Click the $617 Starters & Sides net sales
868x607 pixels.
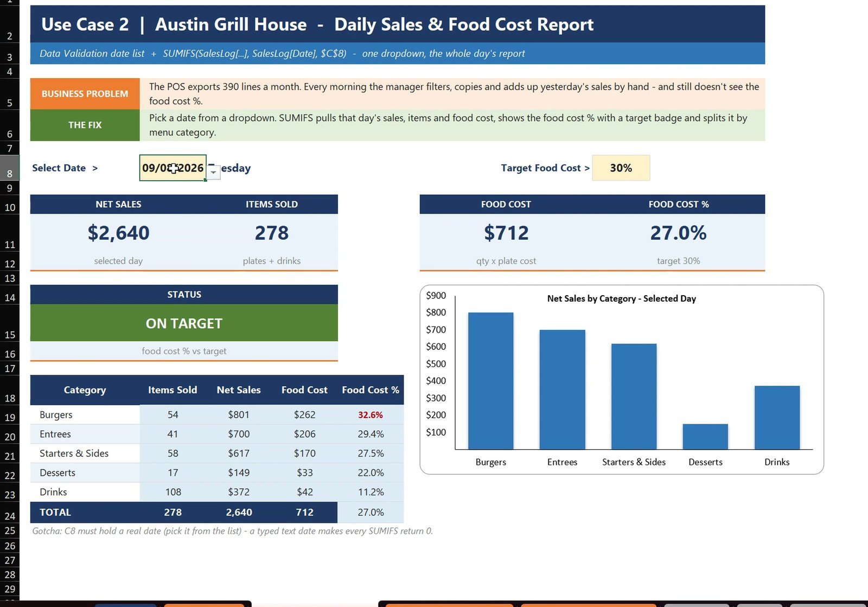click(x=239, y=453)
